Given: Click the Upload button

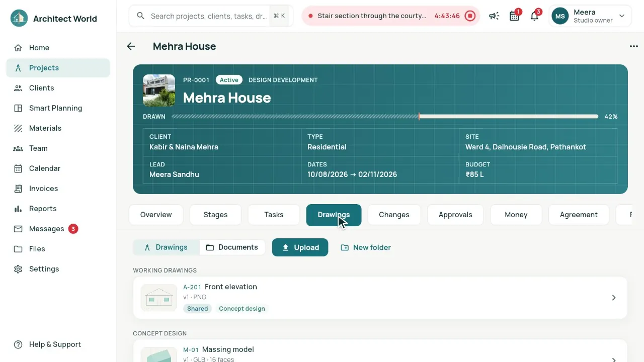Looking at the screenshot, I should (x=300, y=247).
